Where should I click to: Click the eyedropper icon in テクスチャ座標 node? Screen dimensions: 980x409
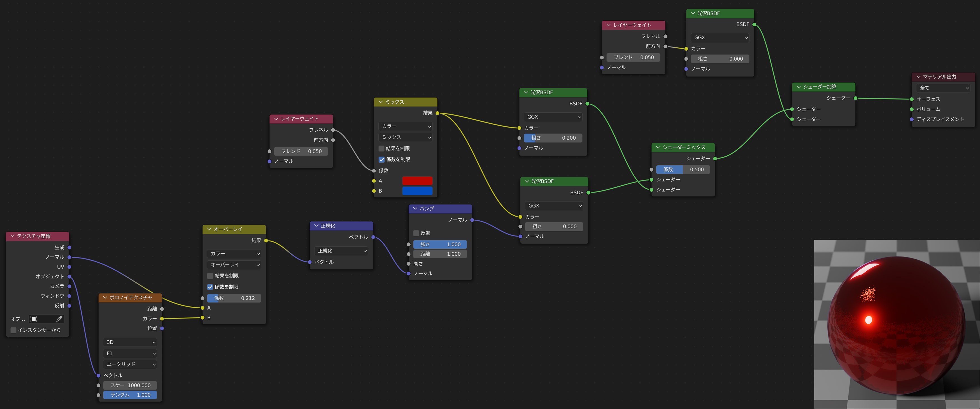[59, 319]
